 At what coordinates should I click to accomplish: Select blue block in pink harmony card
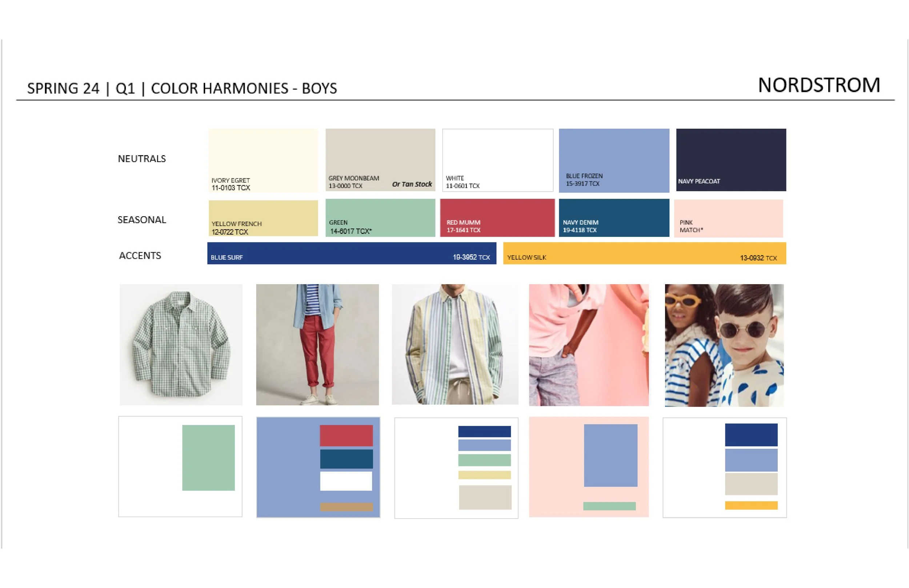tap(610, 455)
